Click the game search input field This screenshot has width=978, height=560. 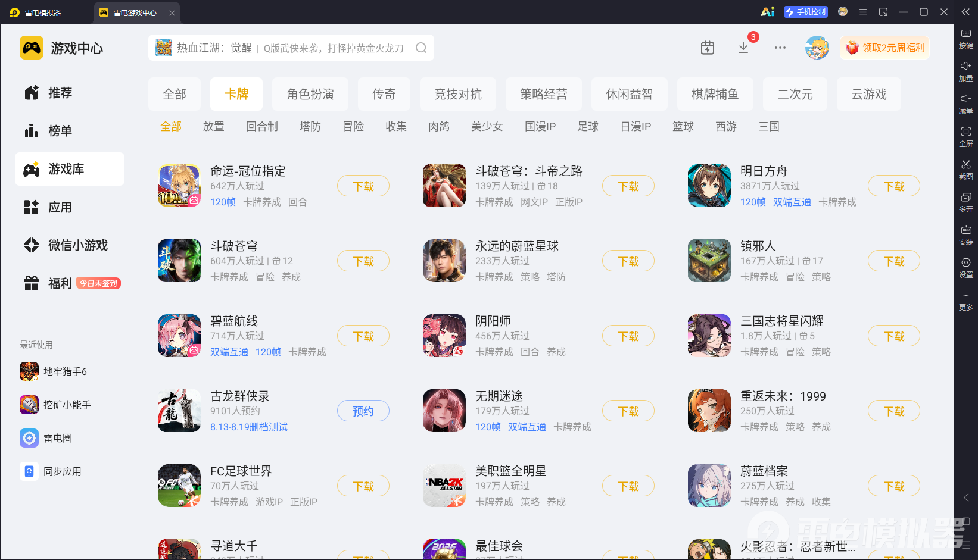pyautogui.click(x=291, y=48)
